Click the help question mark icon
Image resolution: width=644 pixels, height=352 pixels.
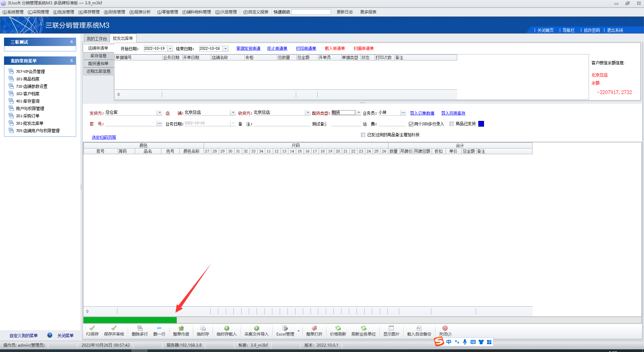coord(50,335)
